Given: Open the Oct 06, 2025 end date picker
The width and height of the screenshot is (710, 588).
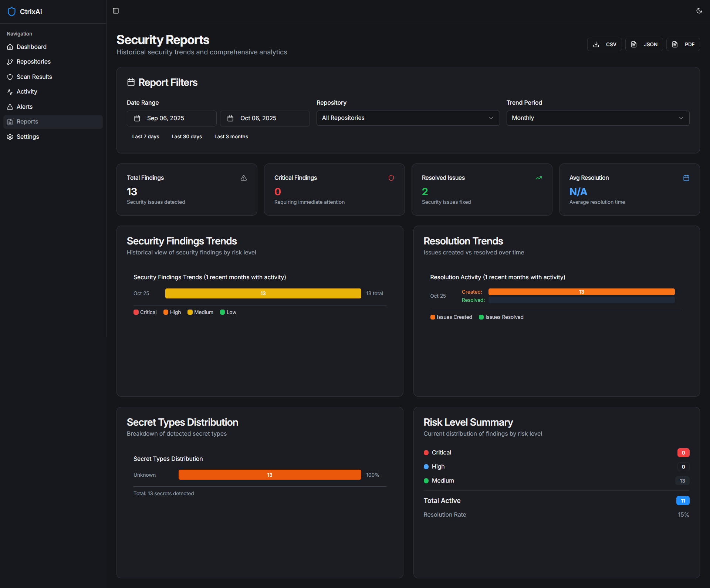Looking at the screenshot, I should click(x=265, y=118).
